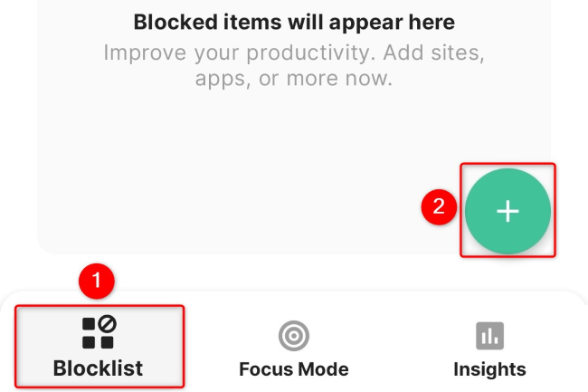
Task: Click the white plus symbol inside green circle
Action: [507, 211]
